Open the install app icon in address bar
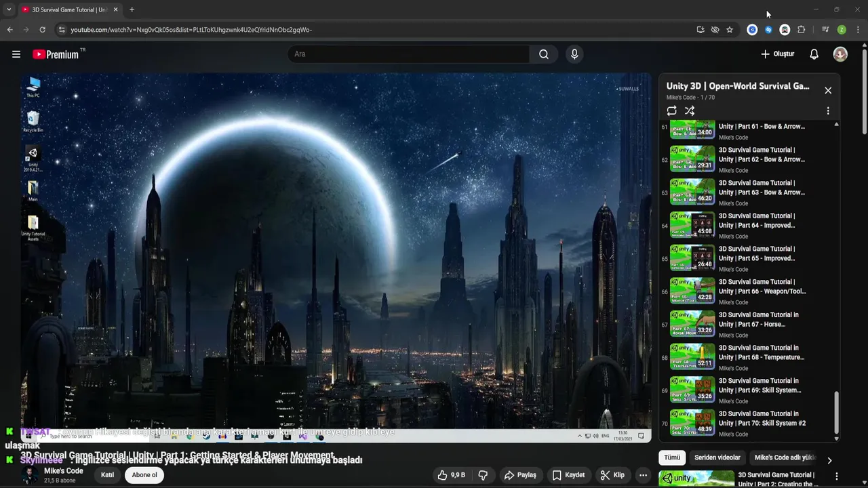The height and width of the screenshot is (488, 868). click(x=701, y=30)
